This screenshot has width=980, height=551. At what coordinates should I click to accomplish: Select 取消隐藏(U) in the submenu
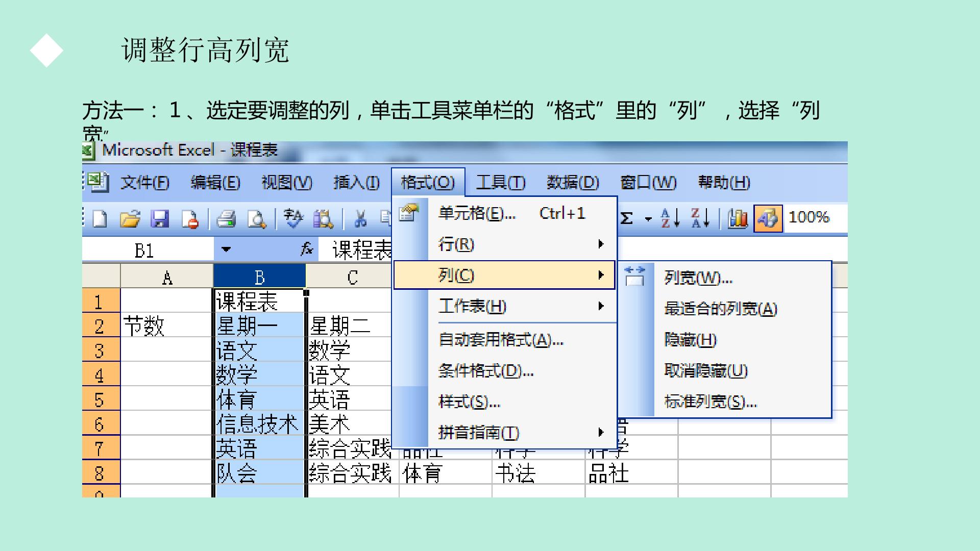[725, 371]
